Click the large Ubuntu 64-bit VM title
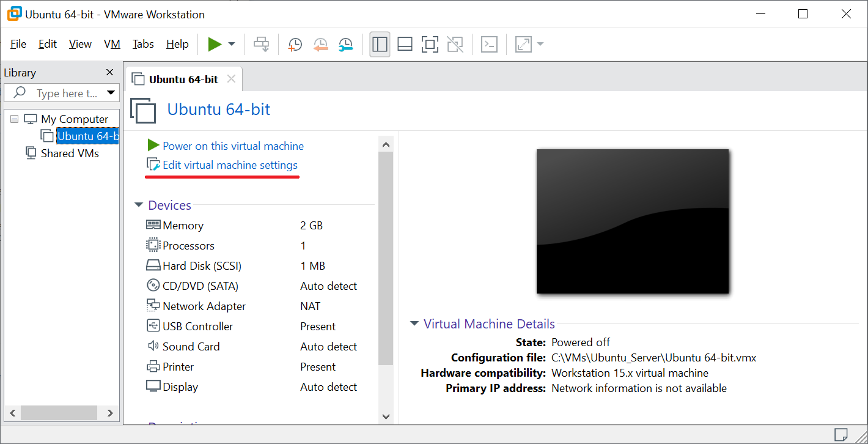 pyautogui.click(x=219, y=109)
